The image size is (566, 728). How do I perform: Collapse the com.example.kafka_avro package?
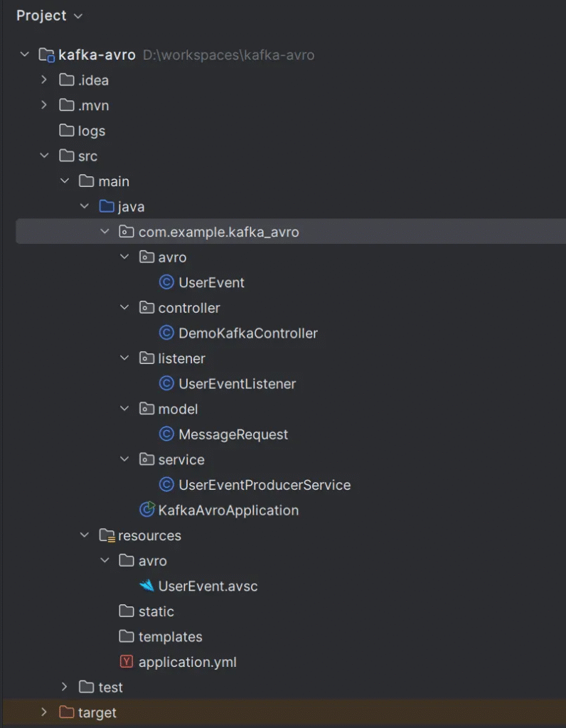click(x=105, y=232)
